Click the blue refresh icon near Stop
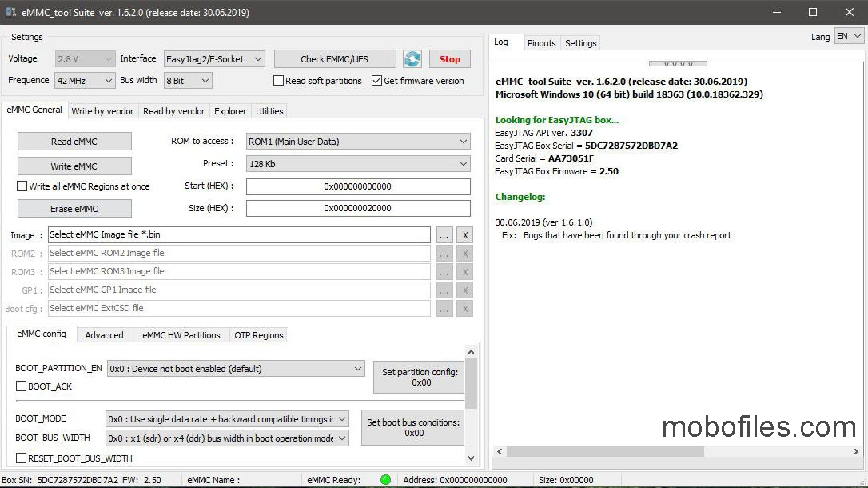Screen dimensions: 868x488 coord(412,58)
